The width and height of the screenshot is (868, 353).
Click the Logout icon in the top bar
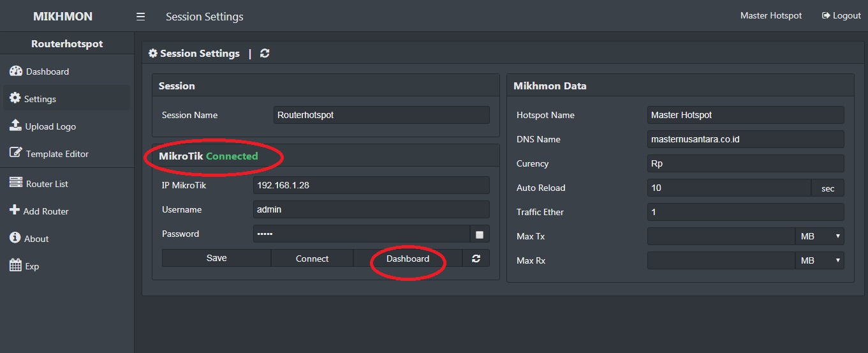[826, 15]
